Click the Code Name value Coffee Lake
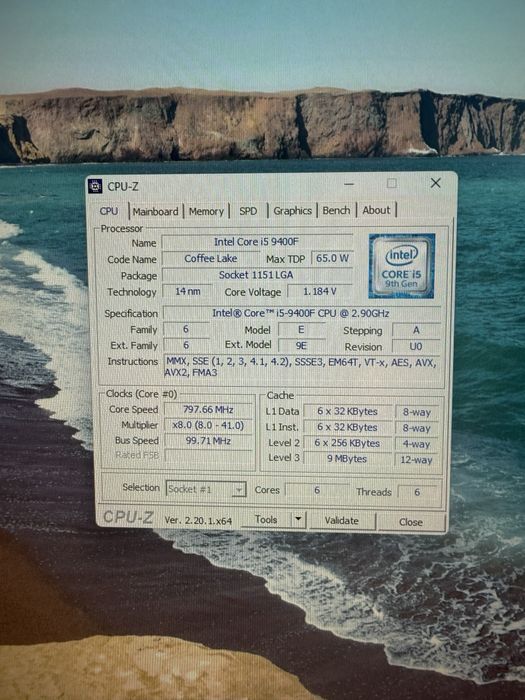The width and height of the screenshot is (525, 700). coord(211,258)
